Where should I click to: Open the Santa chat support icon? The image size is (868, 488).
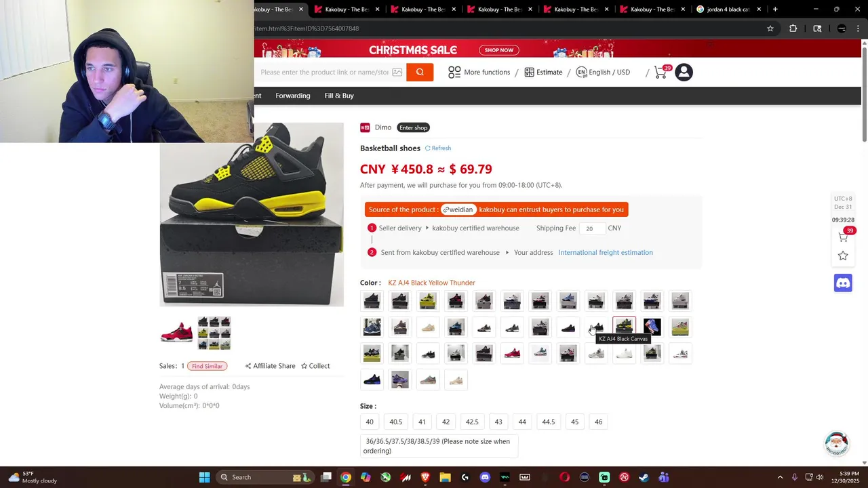(x=837, y=443)
